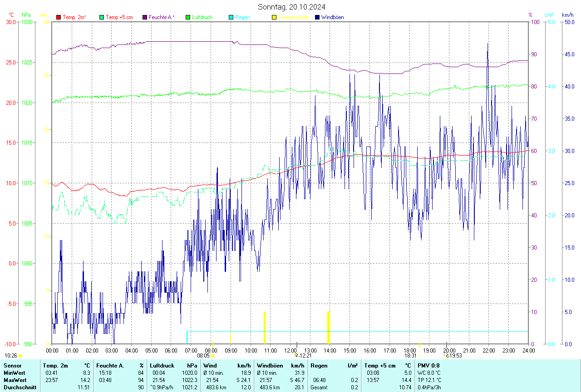The width and height of the screenshot is (581, 392).
Task: Click the Wind km/h column header
Action: [227, 366]
